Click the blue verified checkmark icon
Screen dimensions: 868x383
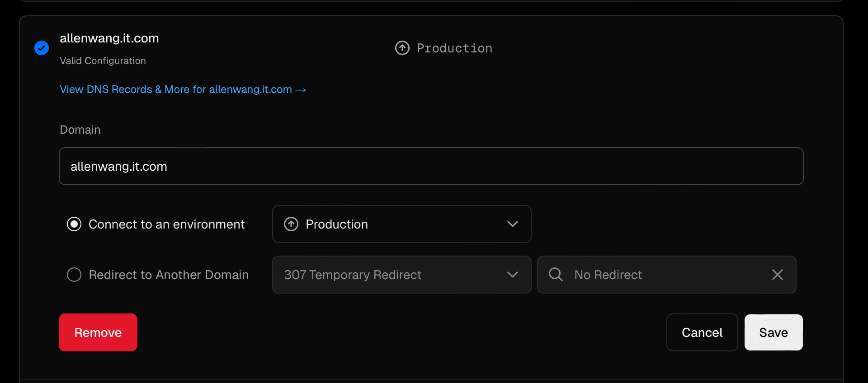(x=42, y=48)
